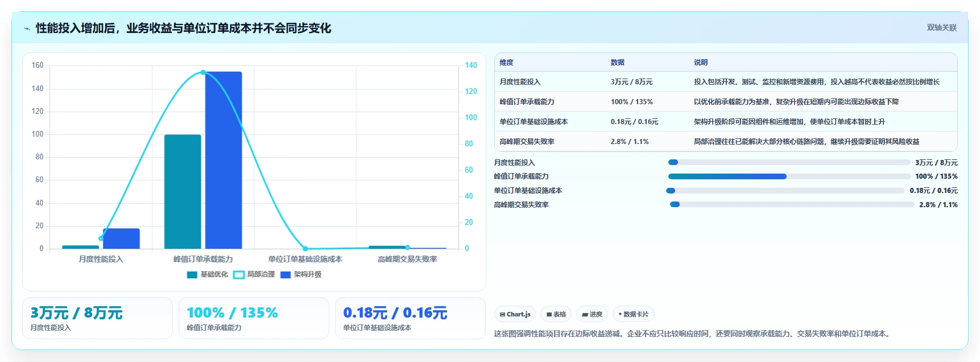Click the 峰值订单承载能力 cell in the table
This screenshot has width=980, height=362.
click(527, 102)
